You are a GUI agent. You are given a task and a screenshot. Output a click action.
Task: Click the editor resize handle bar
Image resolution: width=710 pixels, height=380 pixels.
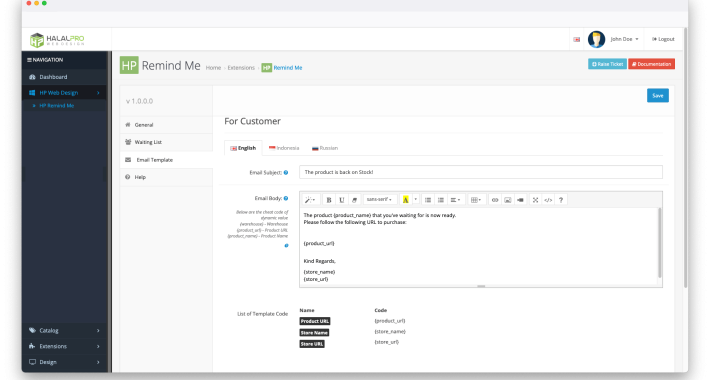[x=481, y=286]
